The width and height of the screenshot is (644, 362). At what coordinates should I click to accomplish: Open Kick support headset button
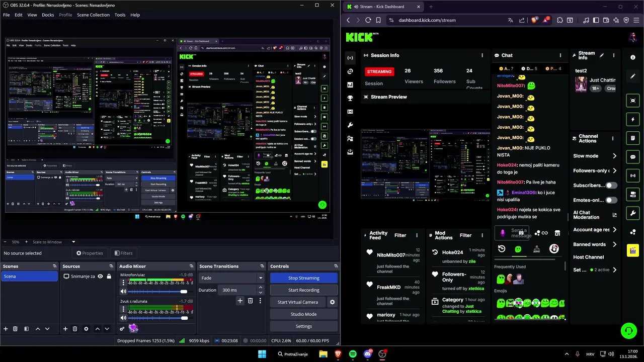pos(628,330)
